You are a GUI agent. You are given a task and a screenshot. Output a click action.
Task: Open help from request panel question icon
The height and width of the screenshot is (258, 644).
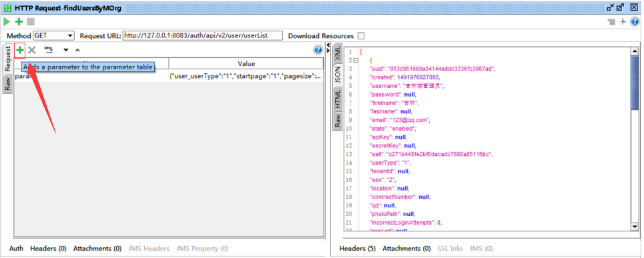coord(318,50)
